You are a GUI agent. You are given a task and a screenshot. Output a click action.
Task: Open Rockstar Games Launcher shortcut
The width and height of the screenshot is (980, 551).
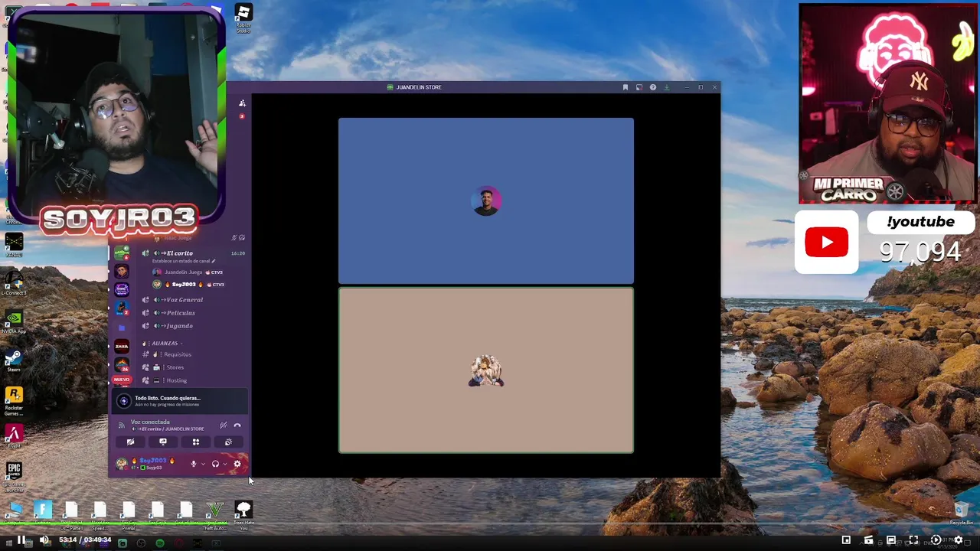(x=14, y=401)
